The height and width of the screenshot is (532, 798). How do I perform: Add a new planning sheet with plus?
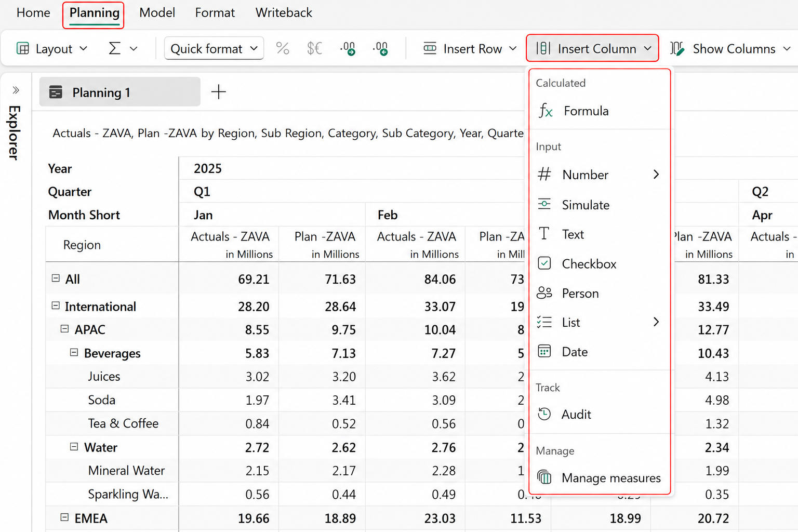219,92
